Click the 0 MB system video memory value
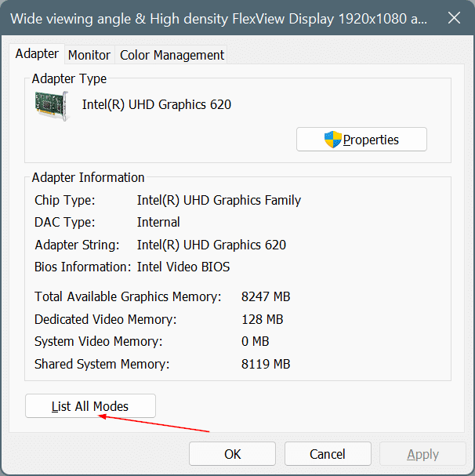The height and width of the screenshot is (476, 475). (x=255, y=342)
